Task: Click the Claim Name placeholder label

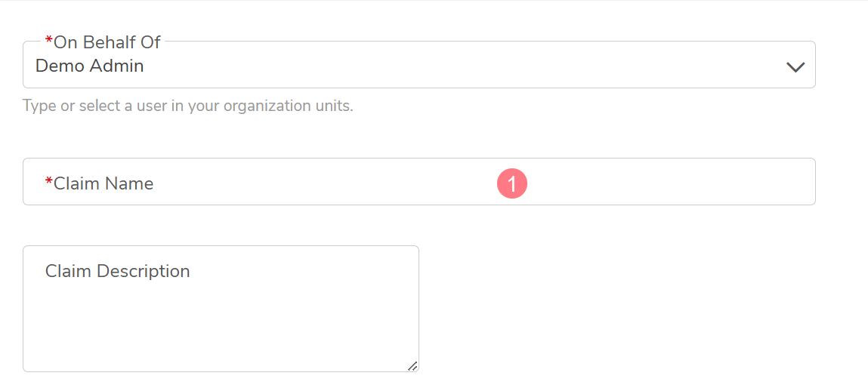Action: point(103,183)
